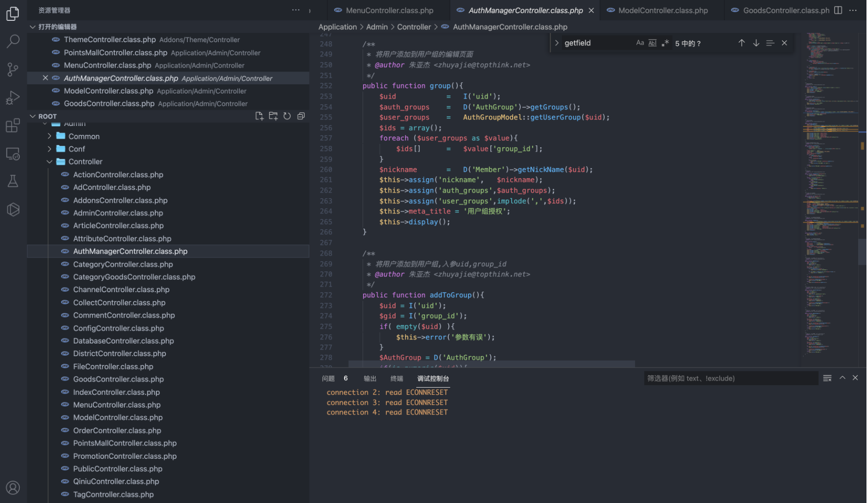The height and width of the screenshot is (503, 868).
Task: Click the debug console filter input
Action: (730, 379)
